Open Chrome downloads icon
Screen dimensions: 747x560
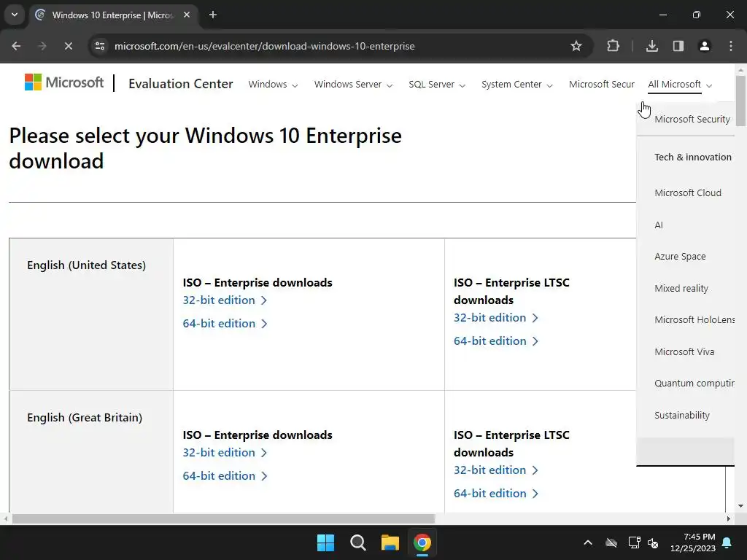coord(651,46)
